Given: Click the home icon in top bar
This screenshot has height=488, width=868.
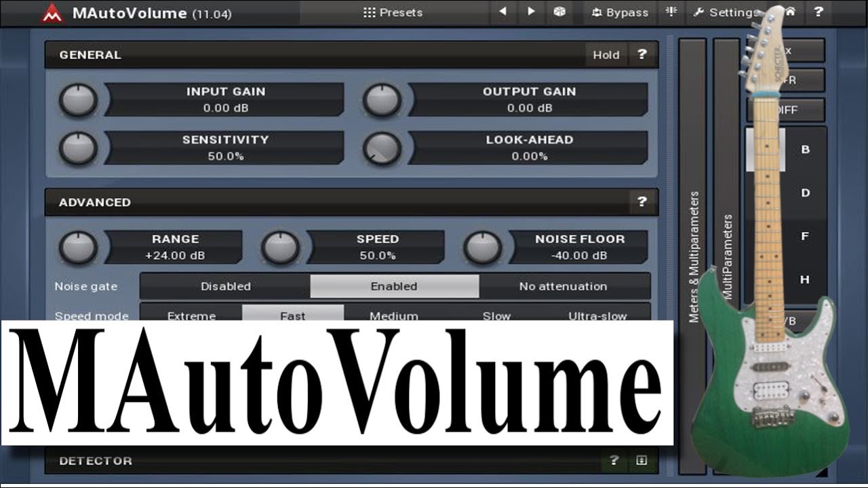Looking at the screenshot, I should (x=790, y=12).
